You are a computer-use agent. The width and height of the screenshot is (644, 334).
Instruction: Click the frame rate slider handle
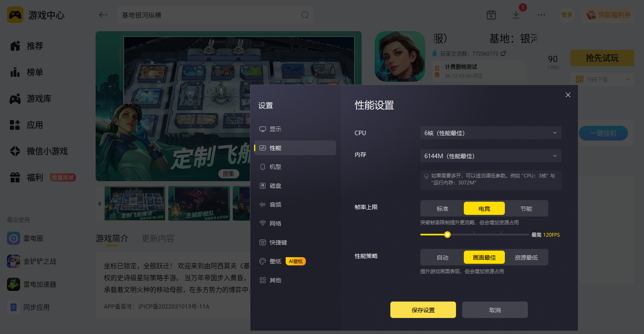pos(447,235)
